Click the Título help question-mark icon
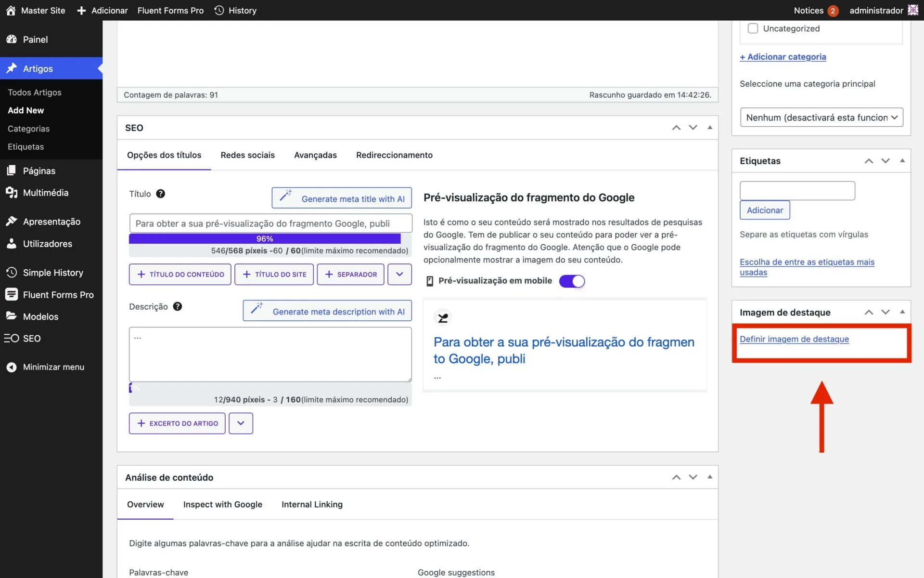The image size is (924, 578). pos(161,194)
